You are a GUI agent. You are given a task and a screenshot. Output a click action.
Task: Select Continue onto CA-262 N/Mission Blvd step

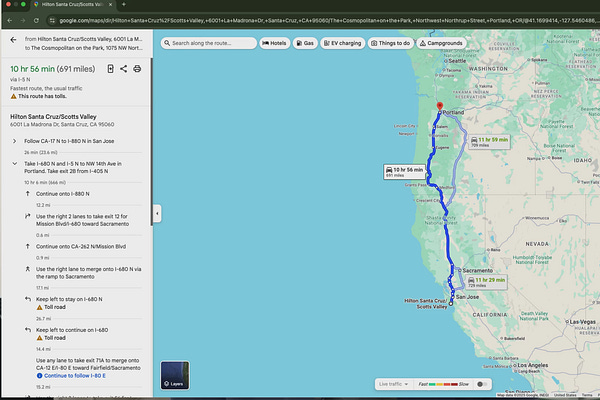click(x=83, y=247)
